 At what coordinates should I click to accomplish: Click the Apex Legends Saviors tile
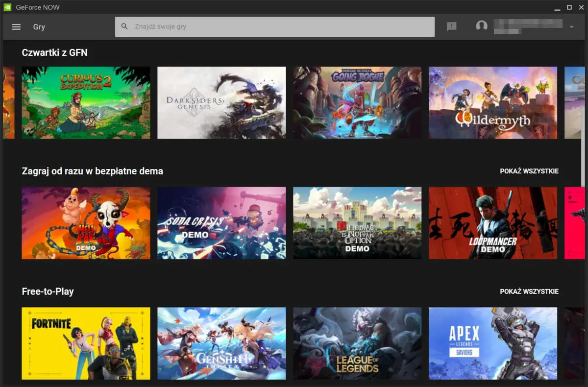point(493,343)
